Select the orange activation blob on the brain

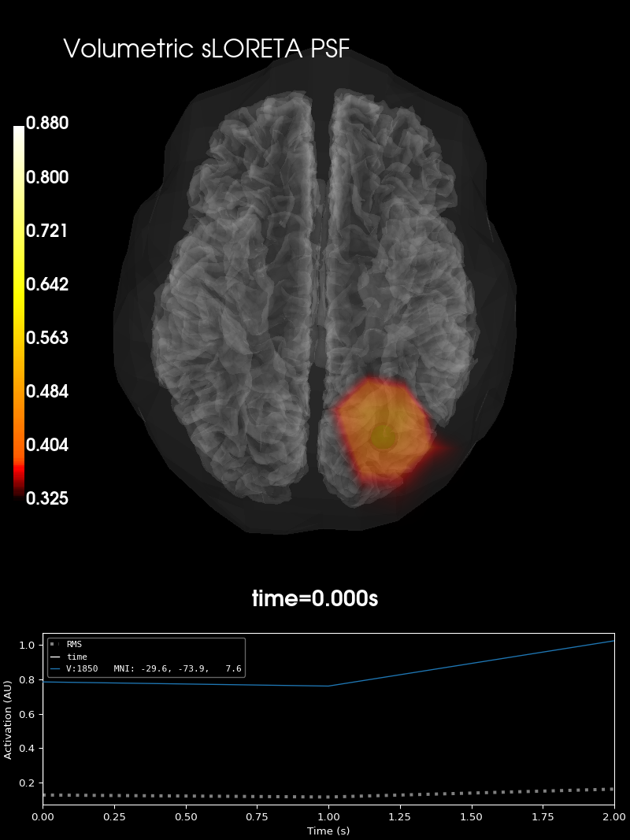click(384, 430)
